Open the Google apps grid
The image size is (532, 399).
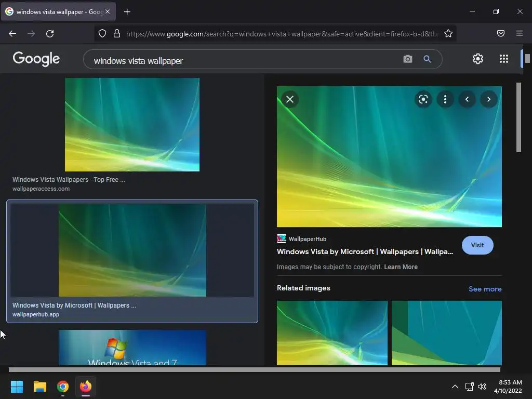point(504,59)
